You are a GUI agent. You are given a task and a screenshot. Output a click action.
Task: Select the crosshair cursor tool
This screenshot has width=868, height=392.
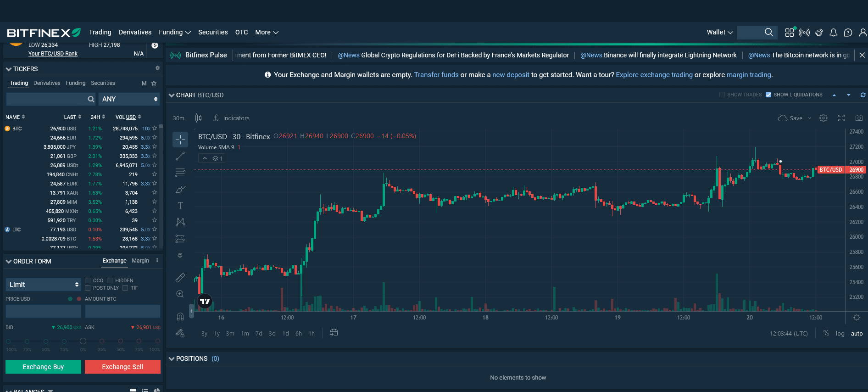click(180, 139)
